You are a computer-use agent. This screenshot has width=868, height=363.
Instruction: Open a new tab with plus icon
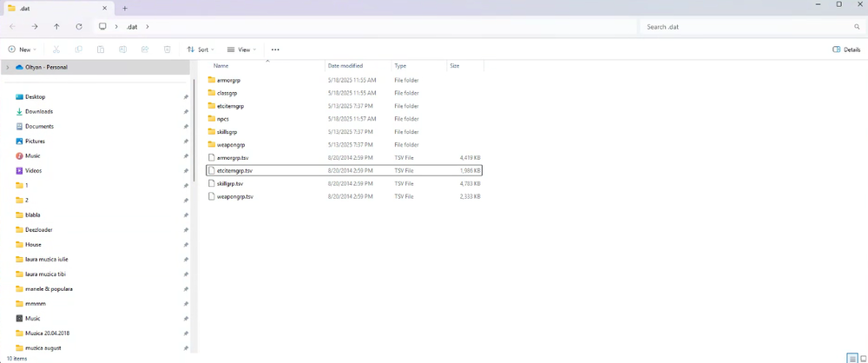click(125, 8)
